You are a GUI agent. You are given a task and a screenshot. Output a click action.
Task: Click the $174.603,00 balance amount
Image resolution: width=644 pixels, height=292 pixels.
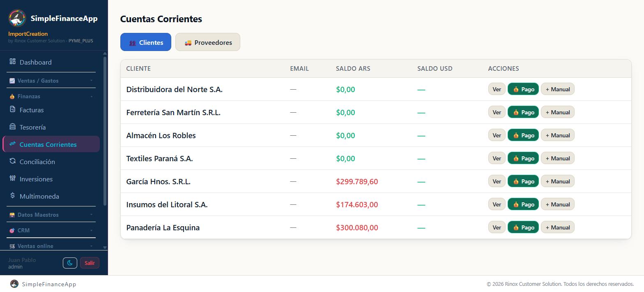pyautogui.click(x=357, y=204)
